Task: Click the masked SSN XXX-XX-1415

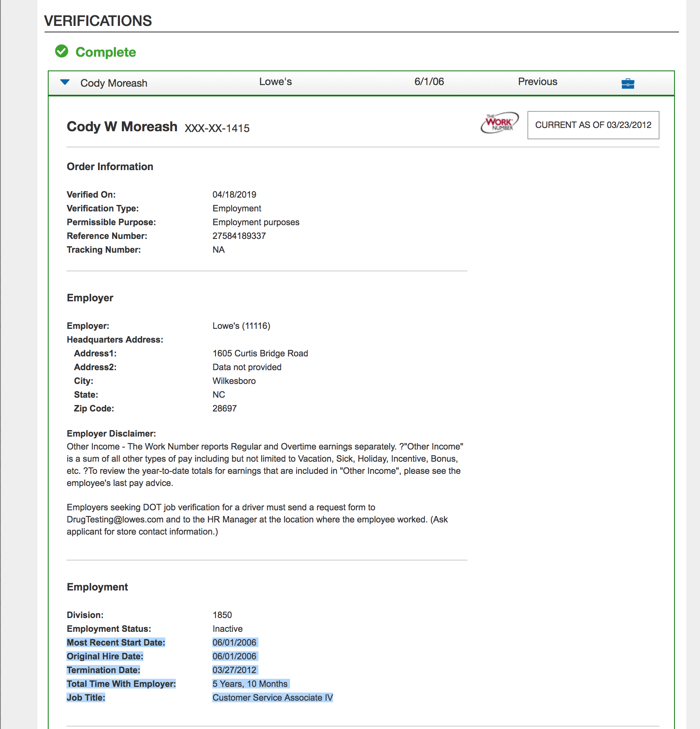Action: tap(217, 128)
